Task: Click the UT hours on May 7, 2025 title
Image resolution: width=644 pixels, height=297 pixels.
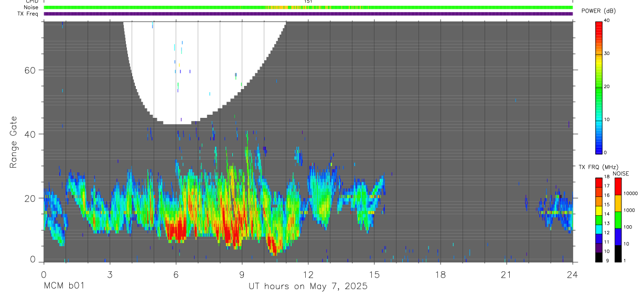Action: point(308,286)
